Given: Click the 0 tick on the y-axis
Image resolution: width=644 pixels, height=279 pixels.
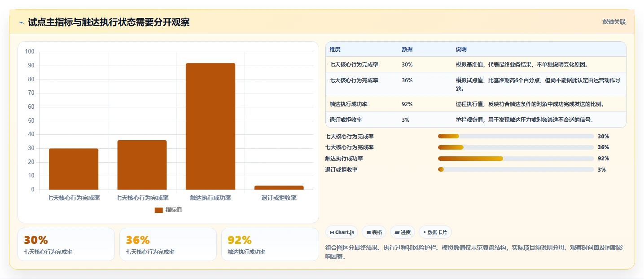Looking at the screenshot, I should click(x=33, y=190).
